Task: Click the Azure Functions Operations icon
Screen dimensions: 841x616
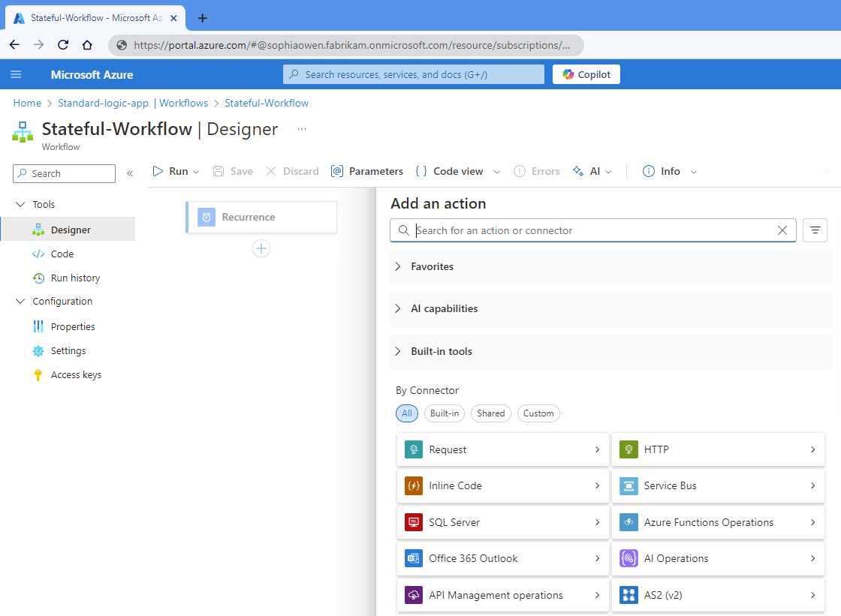Action: (628, 522)
